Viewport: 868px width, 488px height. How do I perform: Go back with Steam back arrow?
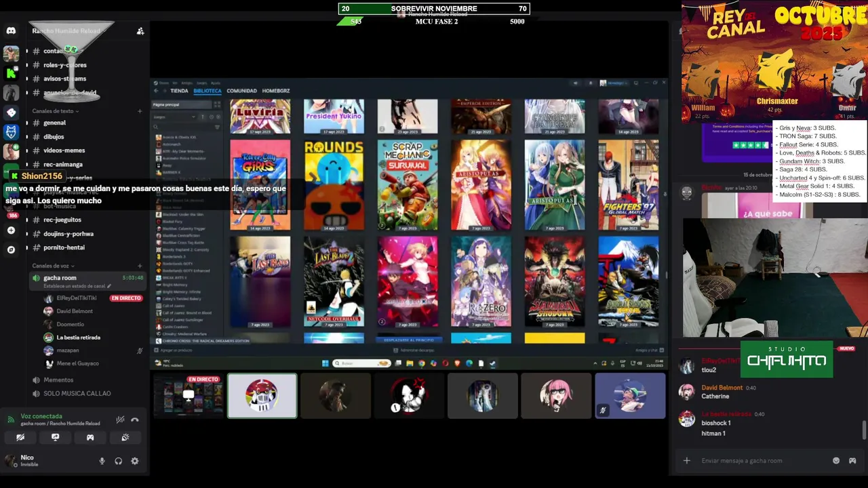click(x=156, y=91)
